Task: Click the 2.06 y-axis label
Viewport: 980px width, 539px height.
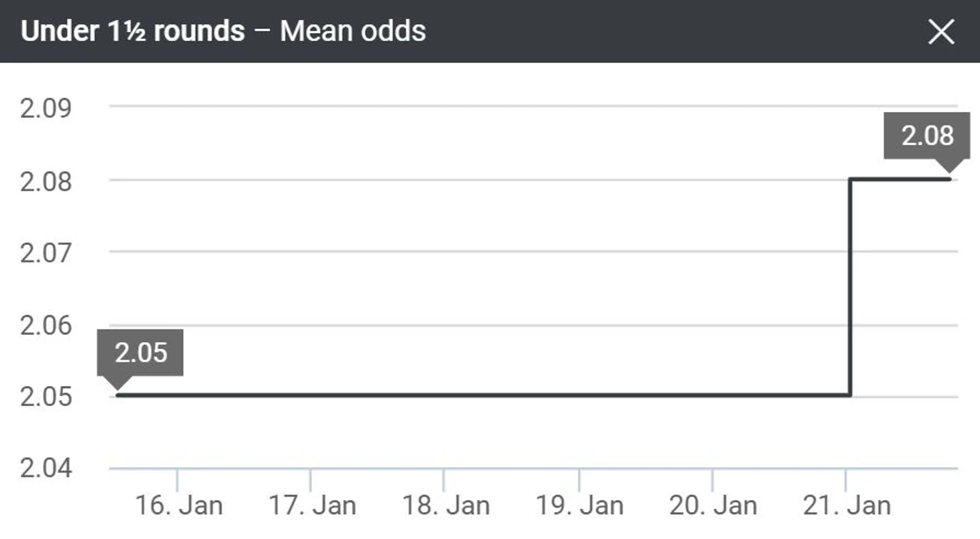Action: 46,326
